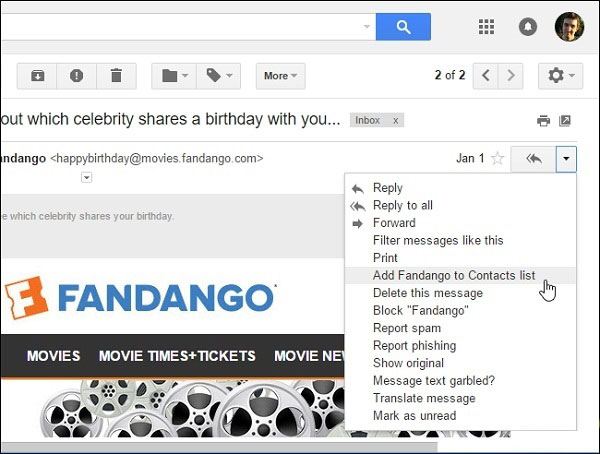
Task: Go to the older conversation arrow
Action: [511, 75]
